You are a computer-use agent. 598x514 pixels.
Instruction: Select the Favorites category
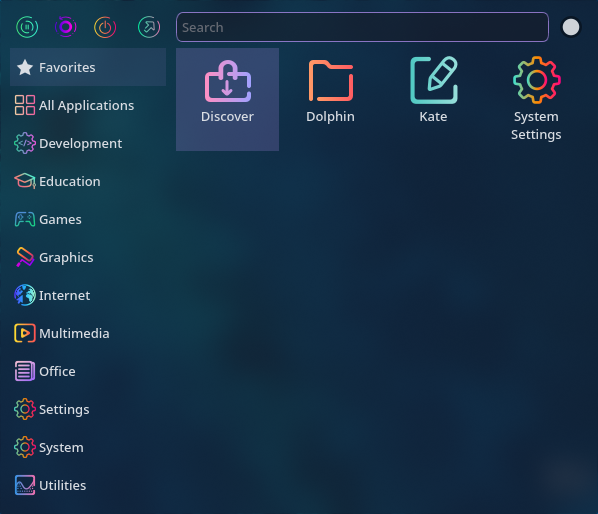point(88,67)
